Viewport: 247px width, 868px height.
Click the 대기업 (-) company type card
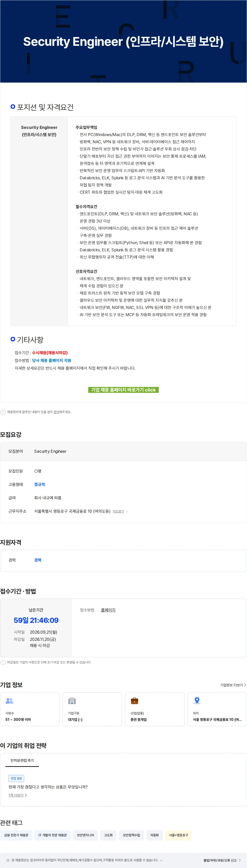92,709
